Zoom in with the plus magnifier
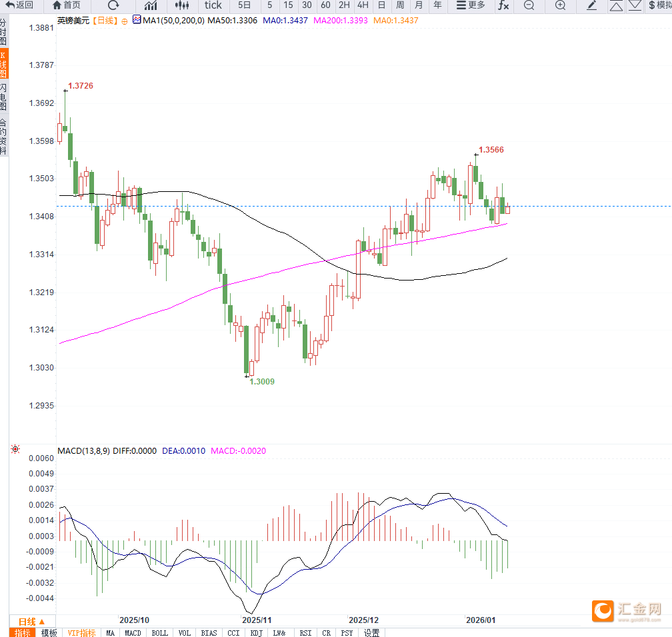The height and width of the screenshot is (637, 672). (x=560, y=5)
